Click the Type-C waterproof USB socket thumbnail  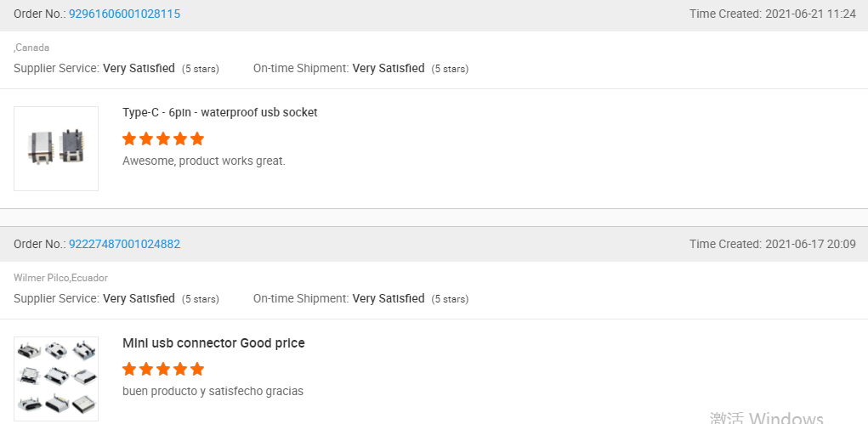[56, 149]
